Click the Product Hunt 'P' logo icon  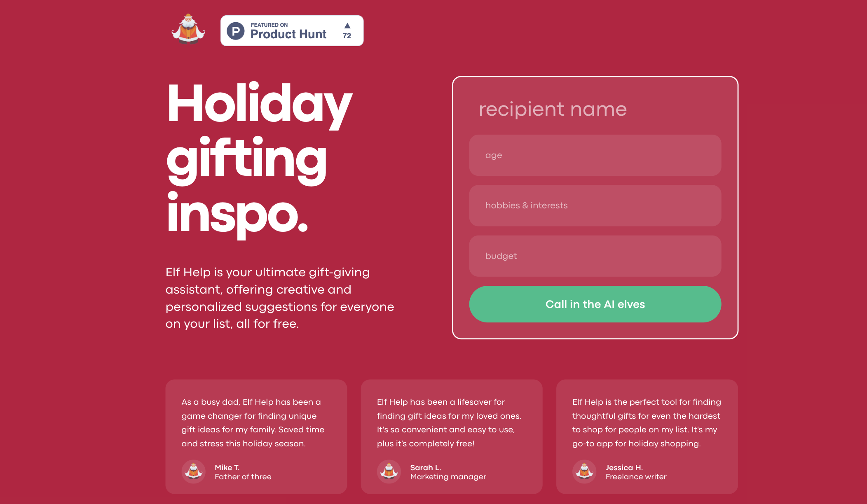click(x=236, y=30)
